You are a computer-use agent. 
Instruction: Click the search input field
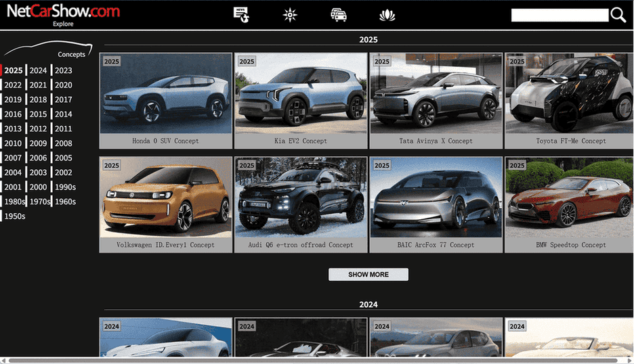point(559,15)
